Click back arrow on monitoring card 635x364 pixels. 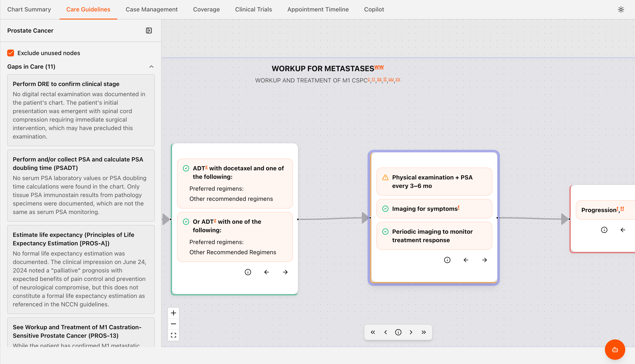(466, 260)
